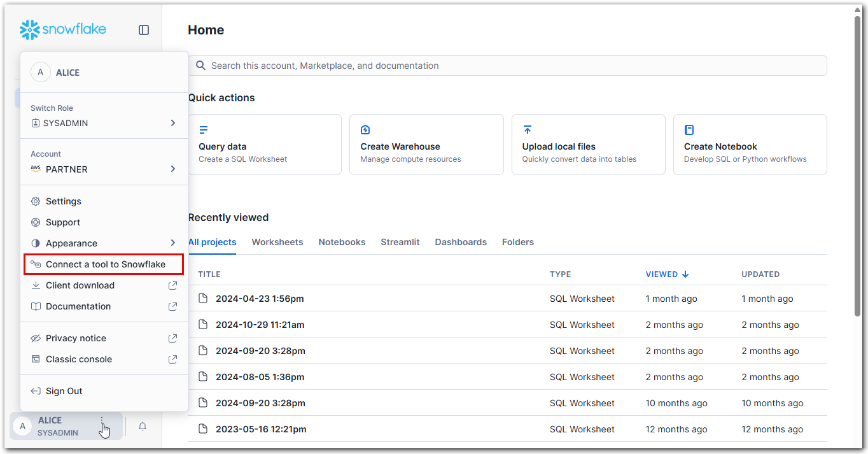868x454 pixels.
Task: Switch to the All projects tab
Action: click(212, 242)
